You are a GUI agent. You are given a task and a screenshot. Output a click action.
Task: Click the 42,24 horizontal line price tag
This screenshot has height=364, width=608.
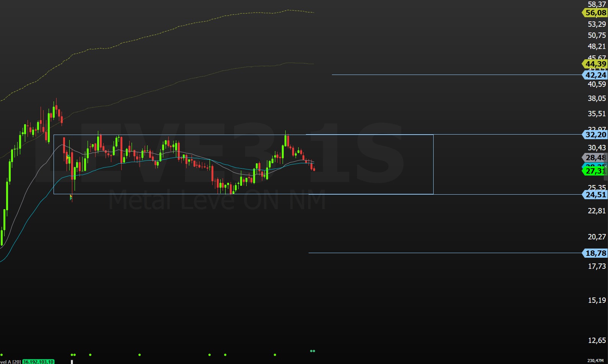pyautogui.click(x=594, y=75)
